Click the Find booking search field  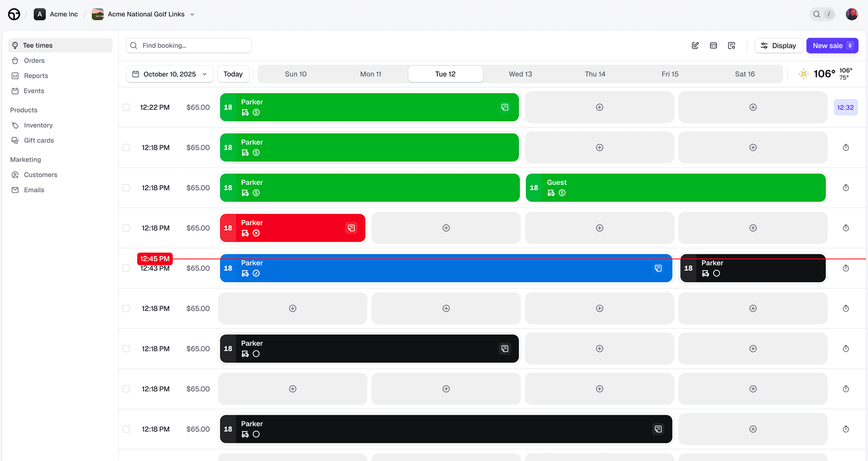[189, 46]
